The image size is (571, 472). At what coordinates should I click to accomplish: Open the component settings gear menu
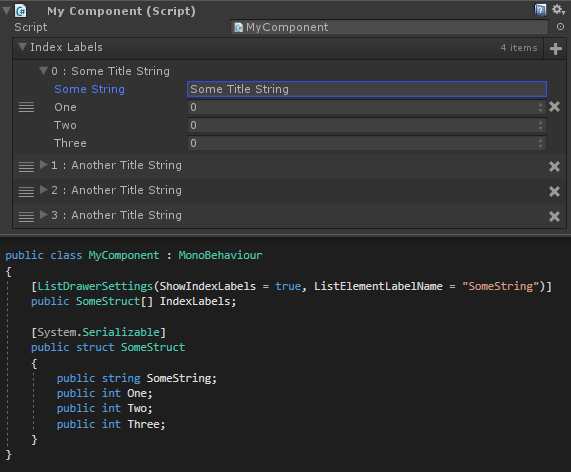(558, 9)
